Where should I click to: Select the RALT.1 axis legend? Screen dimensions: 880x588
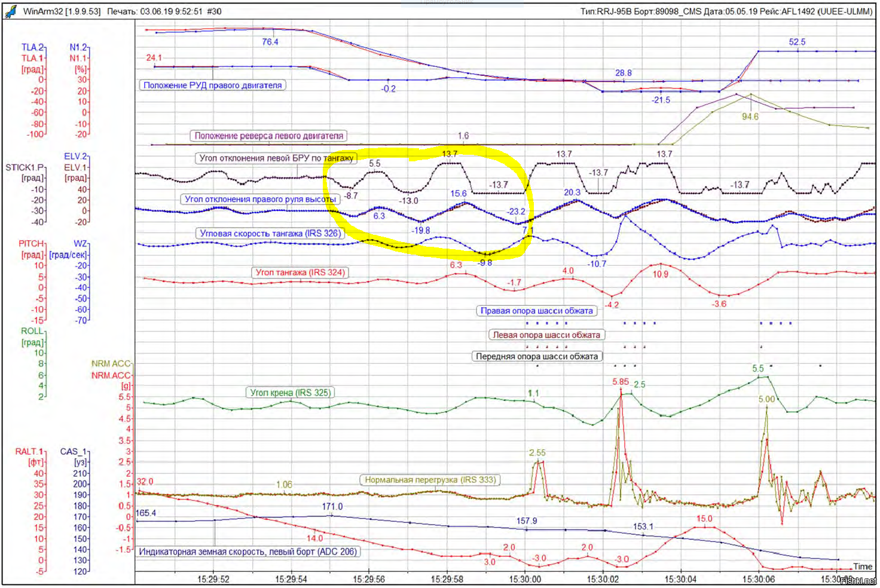pos(29,452)
